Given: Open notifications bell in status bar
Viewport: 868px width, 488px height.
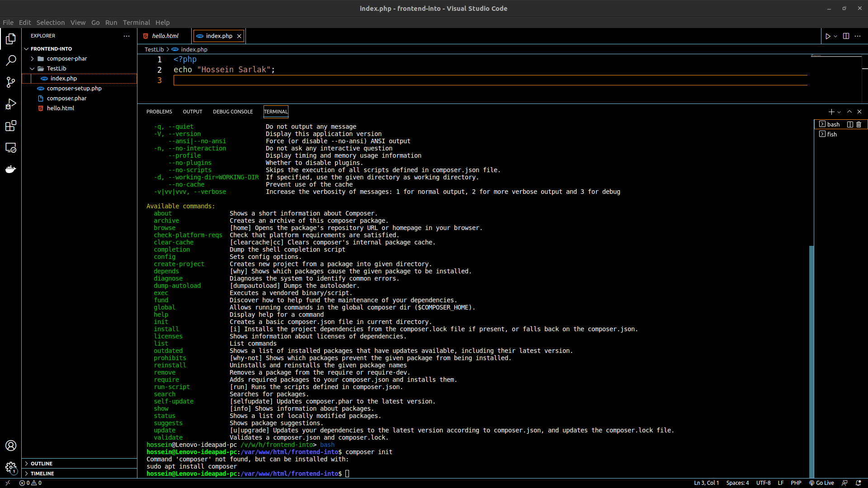Looking at the screenshot, I should point(858,483).
